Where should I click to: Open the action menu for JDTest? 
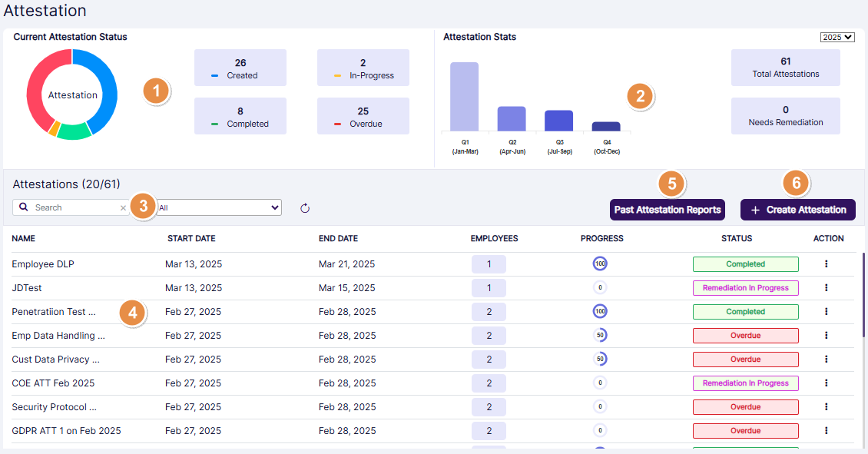click(x=826, y=287)
